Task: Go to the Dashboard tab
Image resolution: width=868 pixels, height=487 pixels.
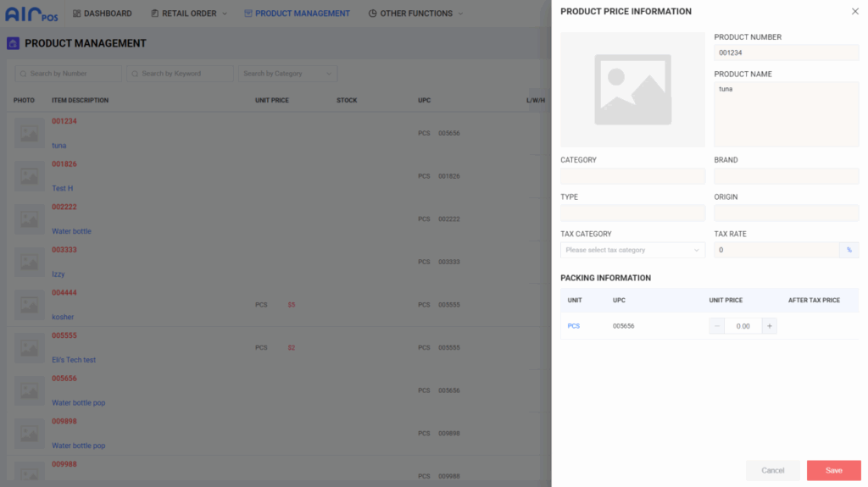Action: click(103, 14)
